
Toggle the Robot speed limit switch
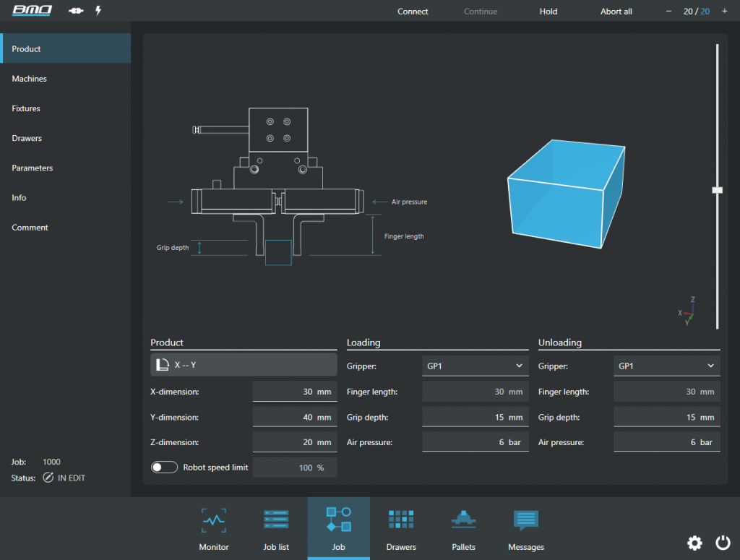pos(164,467)
